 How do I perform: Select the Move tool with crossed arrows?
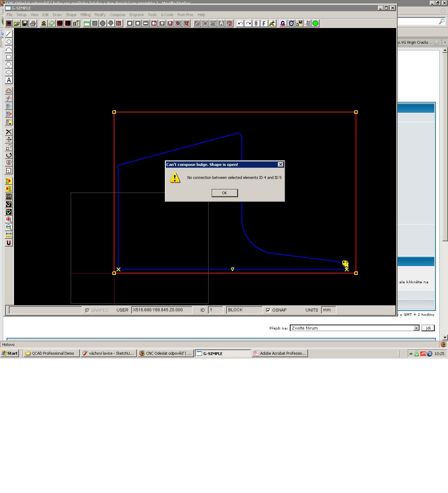tap(9, 139)
